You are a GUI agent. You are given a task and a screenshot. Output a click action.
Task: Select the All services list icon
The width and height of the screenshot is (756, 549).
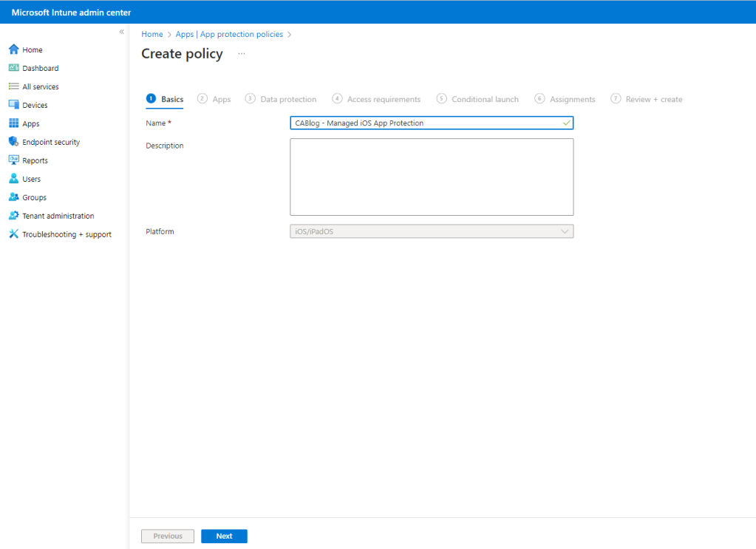13,86
